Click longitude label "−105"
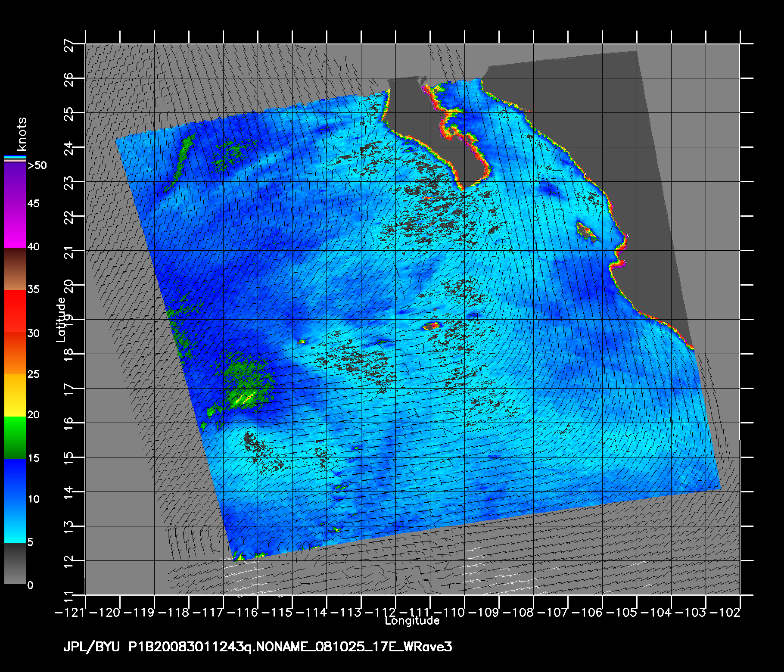The image size is (784, 672). pyautogui.click(x=622, y=612)
